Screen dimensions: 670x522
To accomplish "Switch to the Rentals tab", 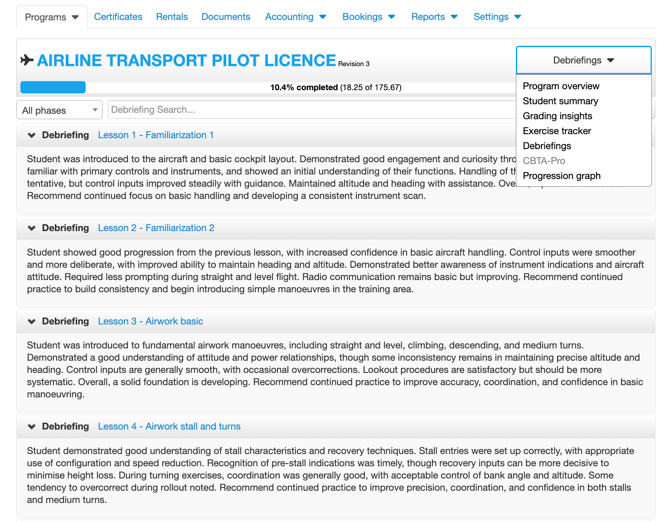I will [172, 17].
